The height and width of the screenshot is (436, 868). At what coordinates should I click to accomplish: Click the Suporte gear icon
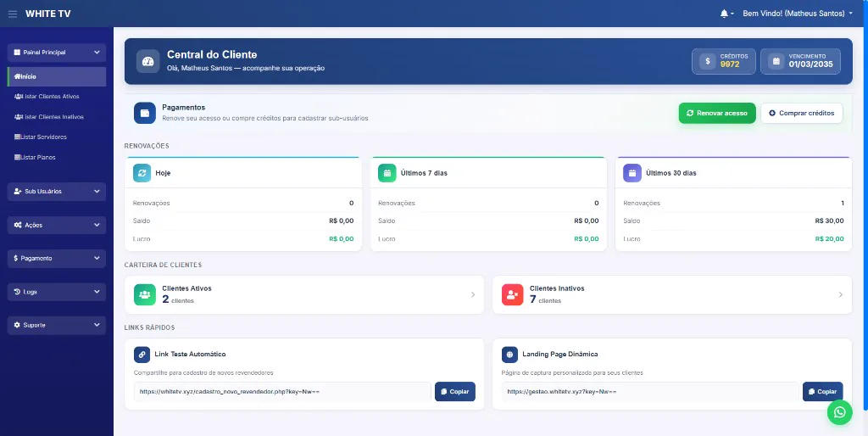click(x=17, y=325)
